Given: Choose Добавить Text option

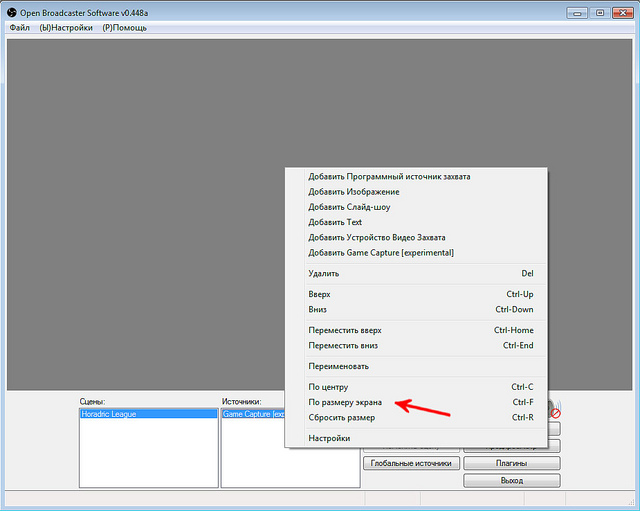Looking at the screenshot, I should 335,222.
